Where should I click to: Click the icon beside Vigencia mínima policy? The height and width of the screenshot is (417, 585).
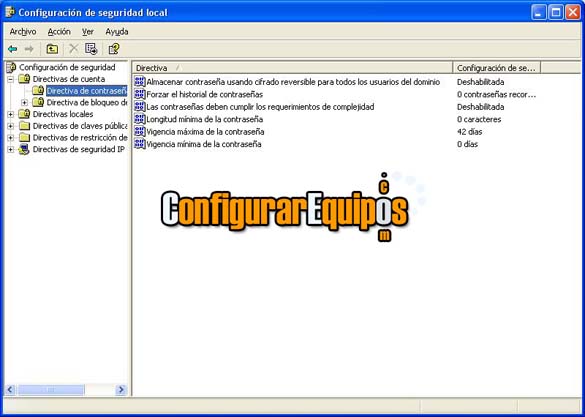[x=140, y=144]
